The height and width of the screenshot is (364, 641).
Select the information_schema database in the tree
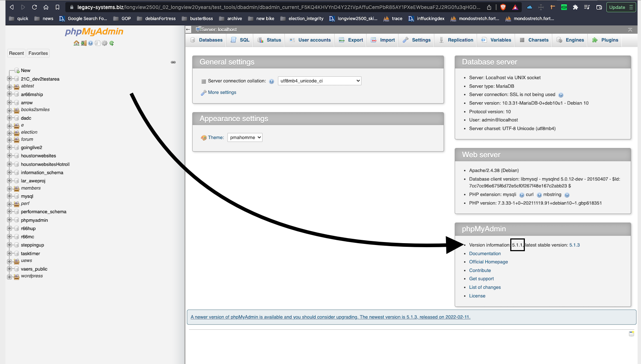(x=41, y=172)
